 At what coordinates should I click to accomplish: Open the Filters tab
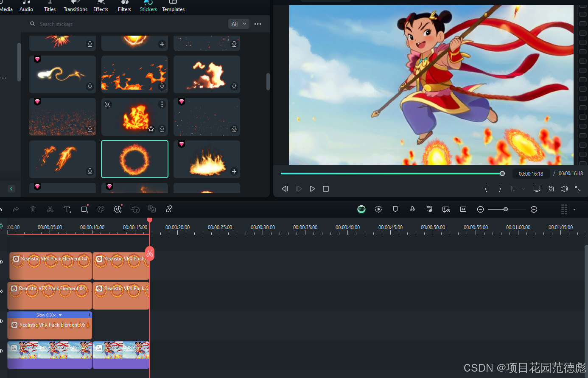coord(125,6)
